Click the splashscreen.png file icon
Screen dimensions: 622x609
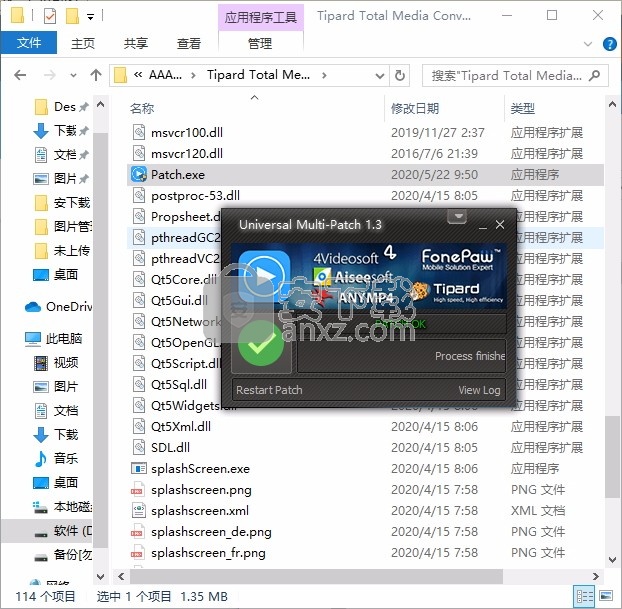click(x=139, y=490)
